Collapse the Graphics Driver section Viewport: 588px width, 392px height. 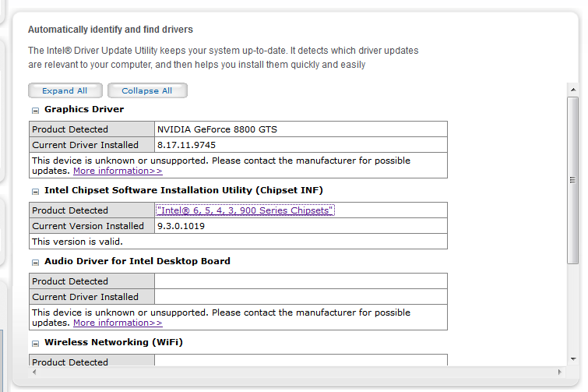35,111
